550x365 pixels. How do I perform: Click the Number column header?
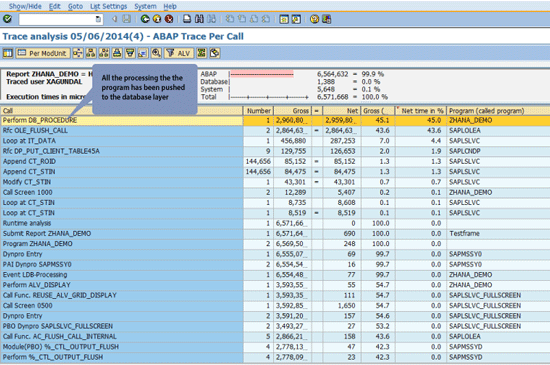[259, 111]
